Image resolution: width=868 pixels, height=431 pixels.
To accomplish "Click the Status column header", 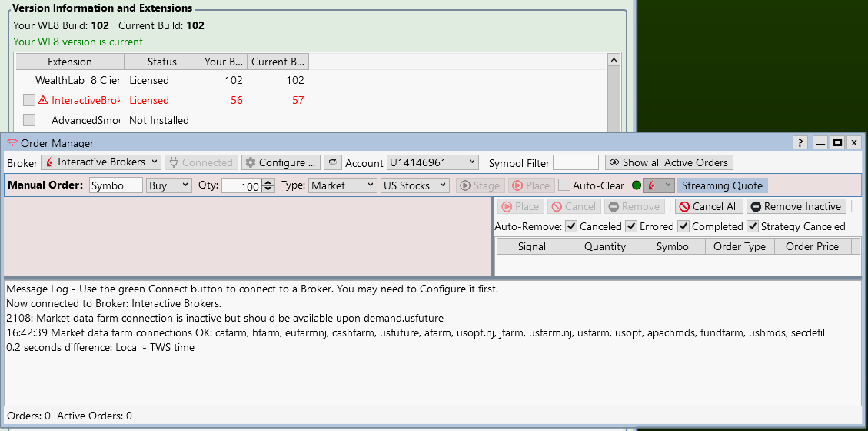I will tap(161, 62).
